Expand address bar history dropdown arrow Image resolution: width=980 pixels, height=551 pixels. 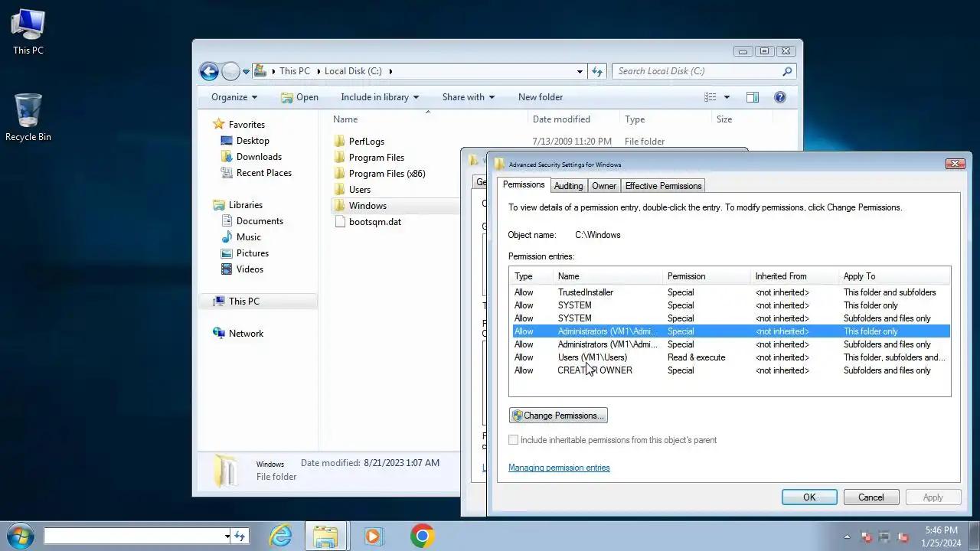580,71
